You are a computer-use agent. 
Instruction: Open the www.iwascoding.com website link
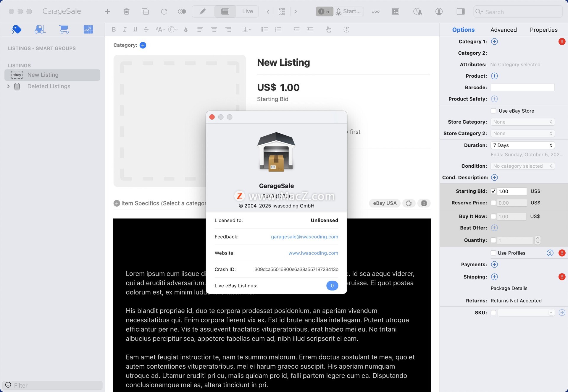[313, 253]
